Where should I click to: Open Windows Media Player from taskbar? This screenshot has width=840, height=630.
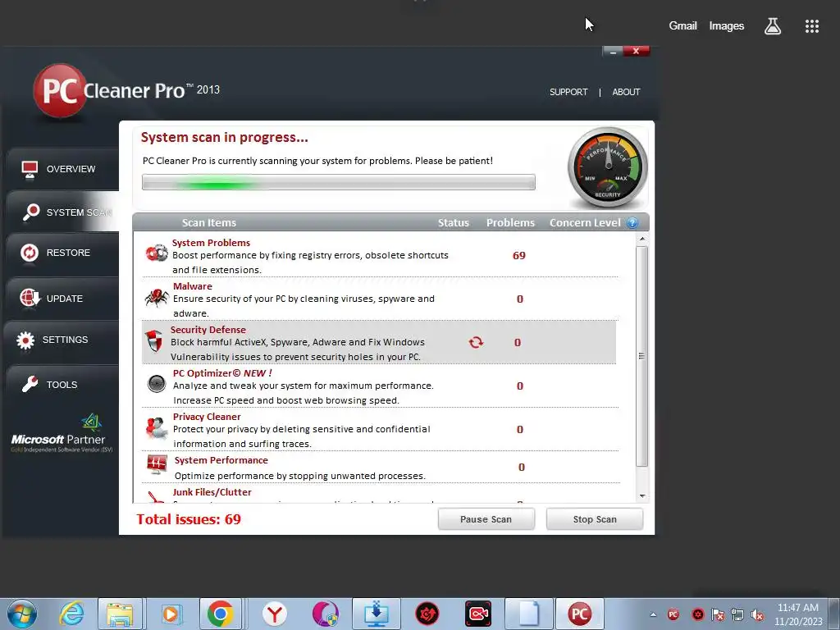[x=171, y=614]
